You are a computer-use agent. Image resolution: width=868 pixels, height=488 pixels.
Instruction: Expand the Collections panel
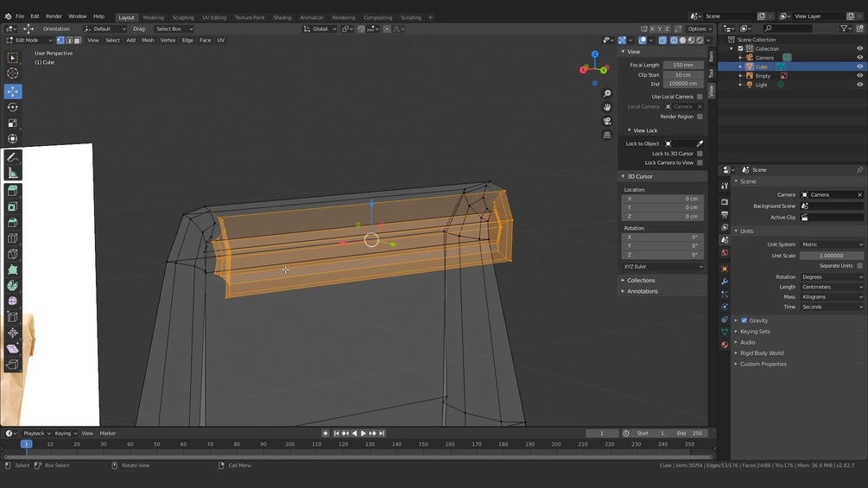click(x=641, y=281)
